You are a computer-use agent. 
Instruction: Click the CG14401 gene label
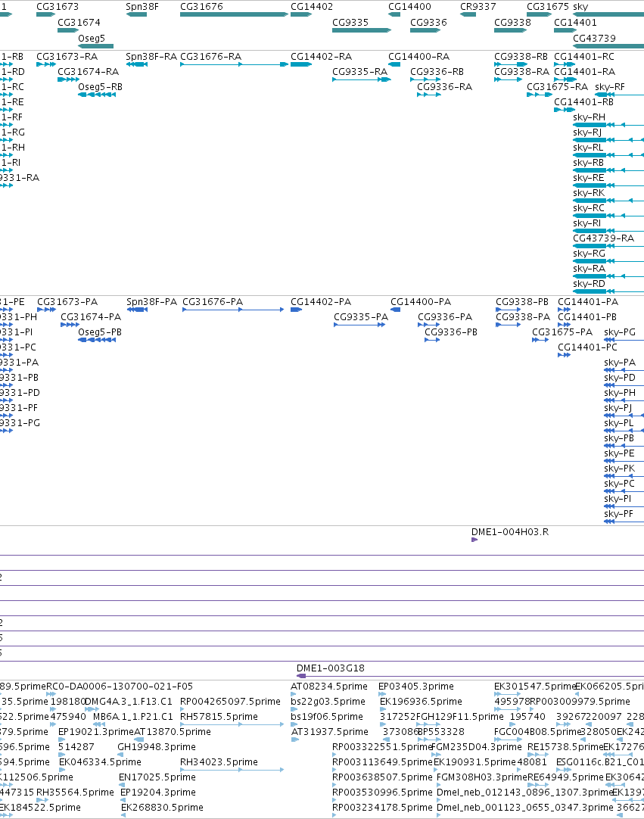(576, 23)
